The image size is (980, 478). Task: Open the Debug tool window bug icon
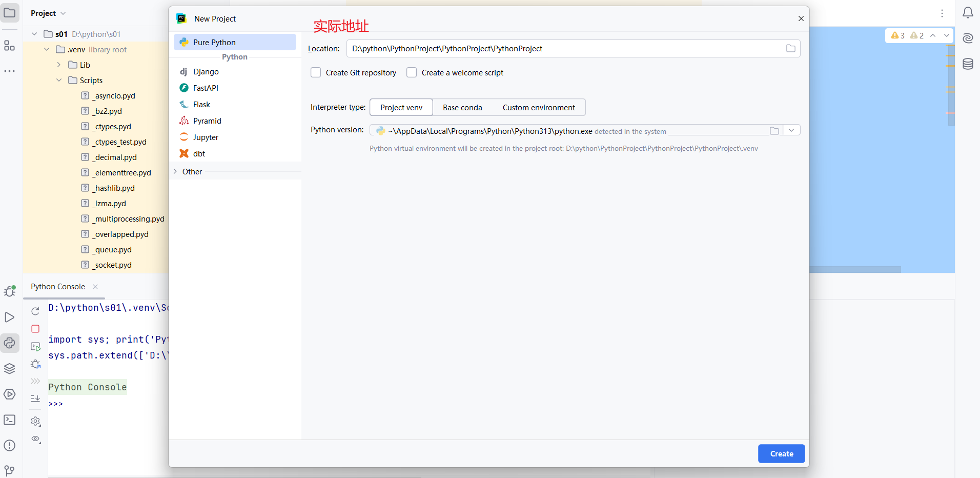tap(10, 291)
